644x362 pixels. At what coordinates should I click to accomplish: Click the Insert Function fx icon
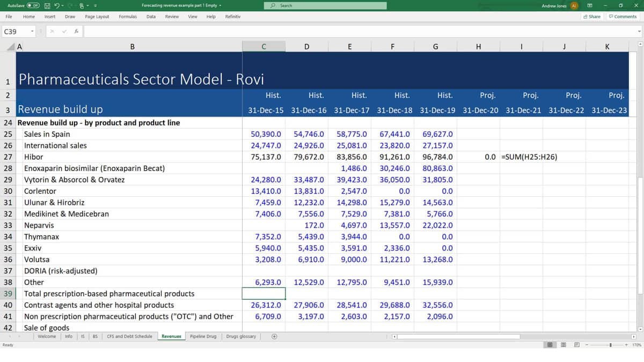[77, 32]
